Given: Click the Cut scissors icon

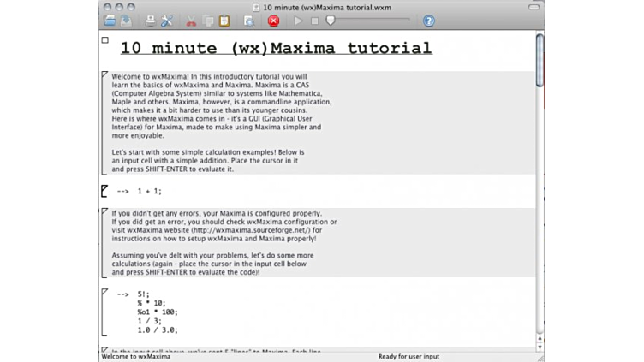Looking at the screenshot, I should coord(191,21).
